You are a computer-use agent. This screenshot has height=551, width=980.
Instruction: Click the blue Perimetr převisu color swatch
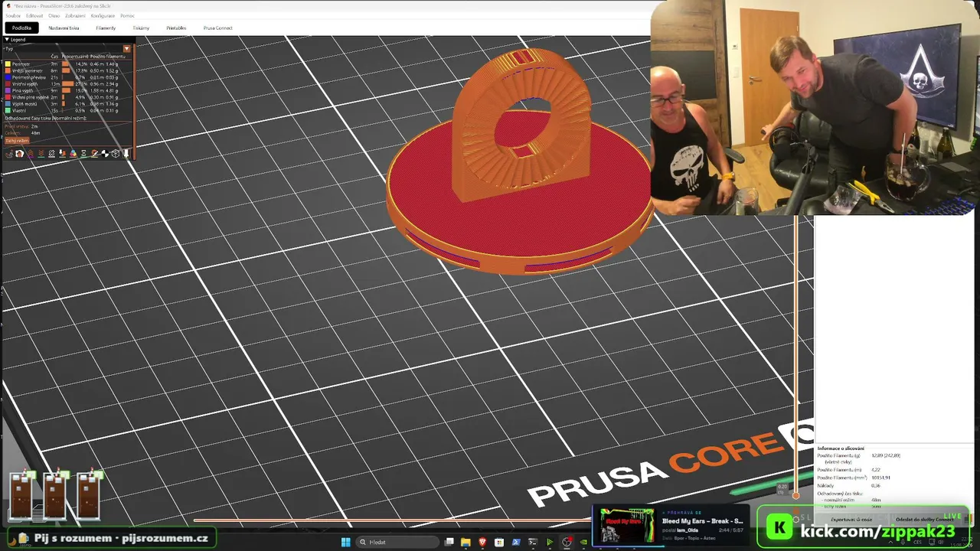pyautogui.click(x=8, y=77)
